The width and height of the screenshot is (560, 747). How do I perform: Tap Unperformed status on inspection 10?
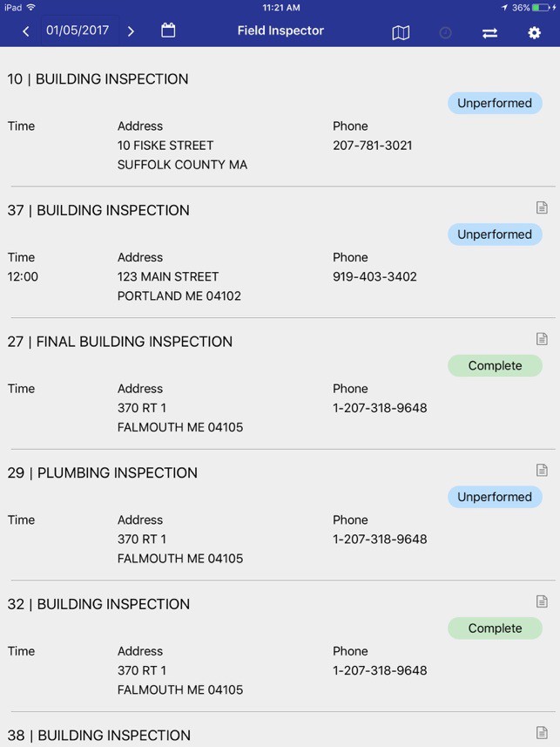(495, 103)
